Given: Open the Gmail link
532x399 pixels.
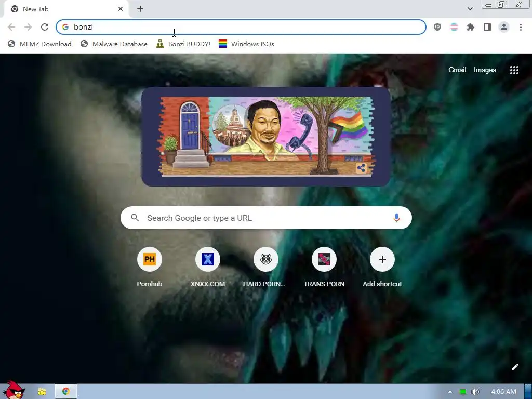Looking at the screenshot, I should [x=457, y=70].
